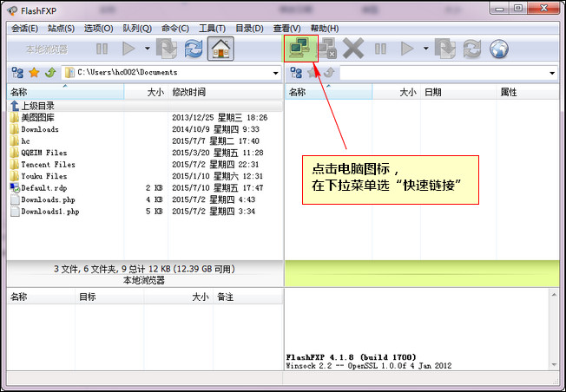Sort local files by 修改时间 column
566x392 pixels.
click(x=226, y=92)
